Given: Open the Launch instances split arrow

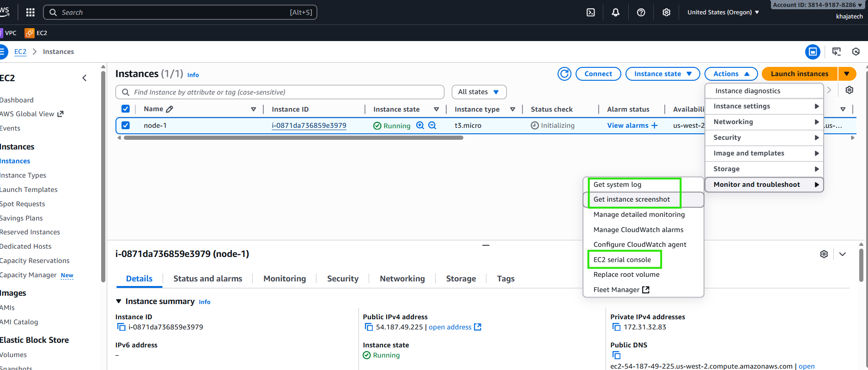Looking at the screenshot, I should click(x=847, y=74).
